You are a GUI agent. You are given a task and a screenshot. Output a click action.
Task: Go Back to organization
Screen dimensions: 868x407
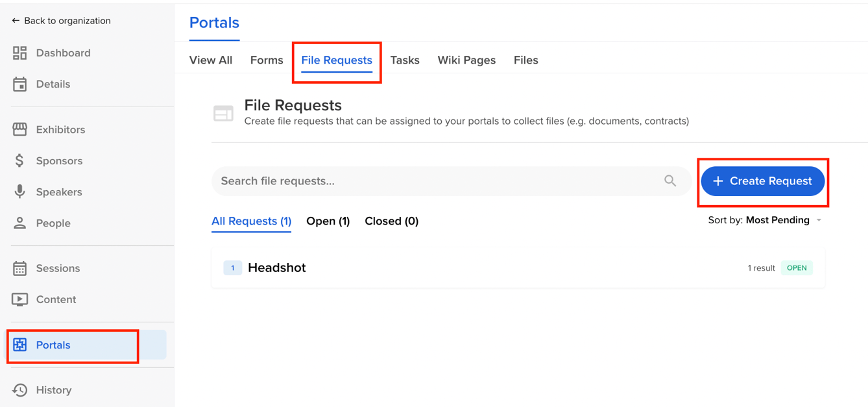click(x=60, y=20)
